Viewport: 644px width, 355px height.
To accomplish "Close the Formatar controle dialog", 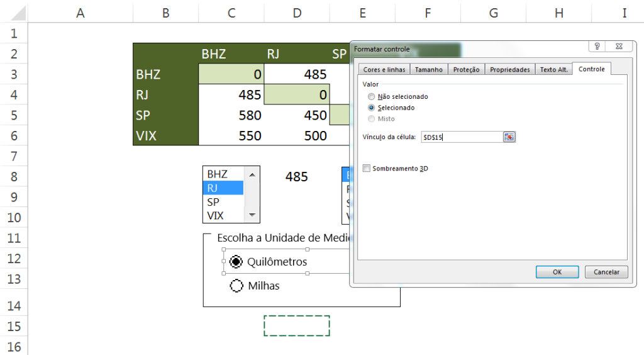I will pos(619,47).
